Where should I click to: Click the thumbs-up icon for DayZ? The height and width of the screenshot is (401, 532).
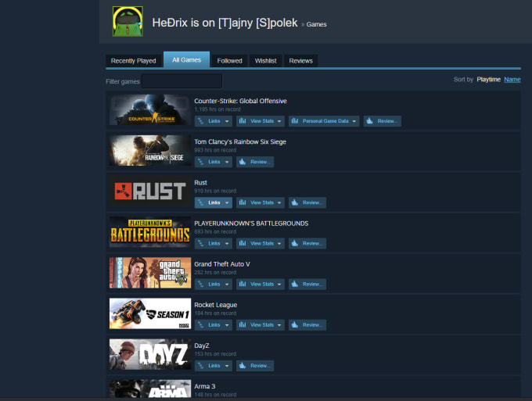tap(243, 365)
